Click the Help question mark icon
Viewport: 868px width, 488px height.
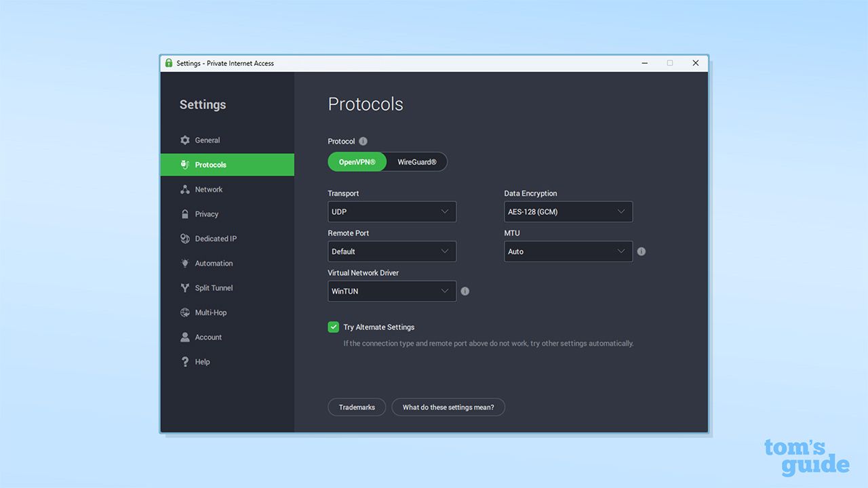(x=185, y=362)
